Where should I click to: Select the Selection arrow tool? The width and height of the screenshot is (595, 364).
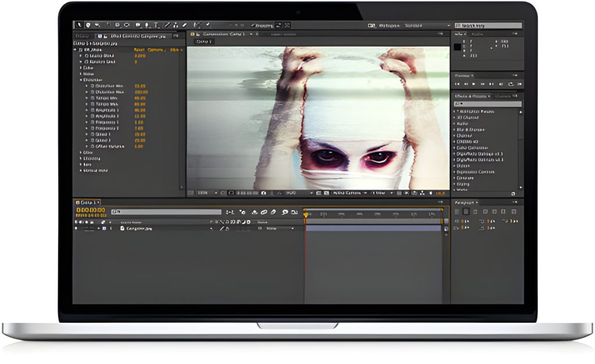click(78, 25)
